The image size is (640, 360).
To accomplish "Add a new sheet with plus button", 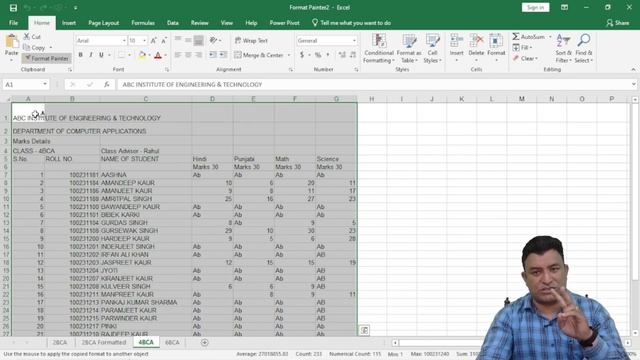I will coord(204,342).
